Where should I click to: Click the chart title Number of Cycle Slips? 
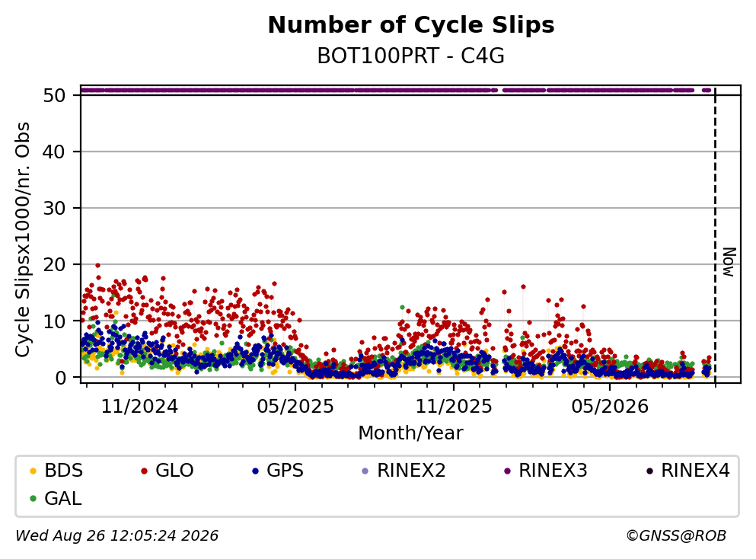[411, 25]
